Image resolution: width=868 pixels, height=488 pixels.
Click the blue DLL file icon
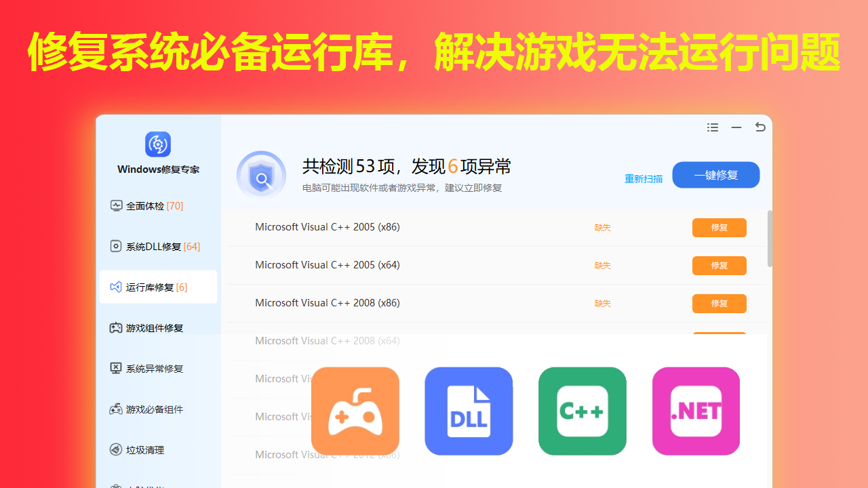coord(469,411)
